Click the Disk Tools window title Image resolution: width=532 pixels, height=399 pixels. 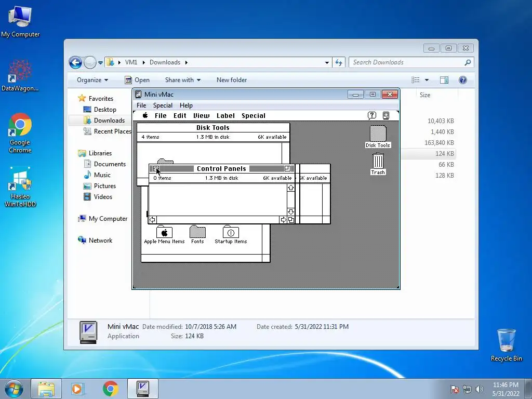pyautogui.click(x=212, y=128)
